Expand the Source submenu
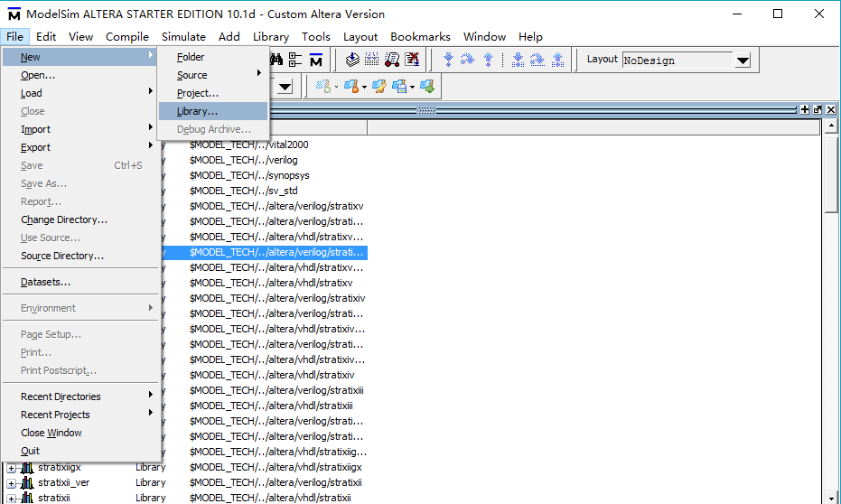841x504 pixels. coord(213,75)
